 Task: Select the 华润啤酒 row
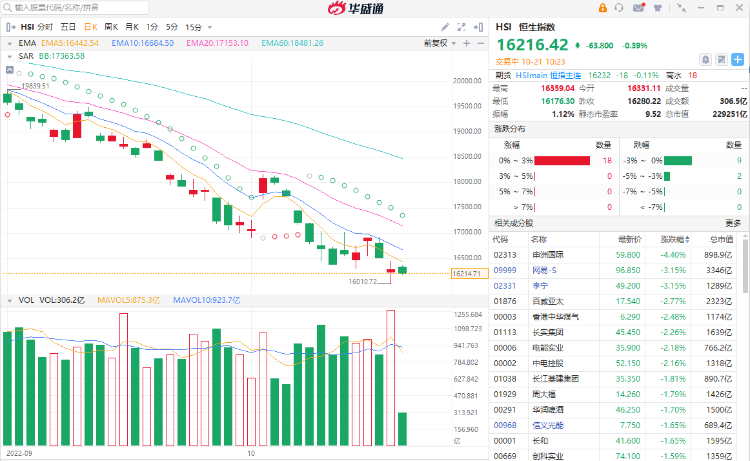coord(615,410)
